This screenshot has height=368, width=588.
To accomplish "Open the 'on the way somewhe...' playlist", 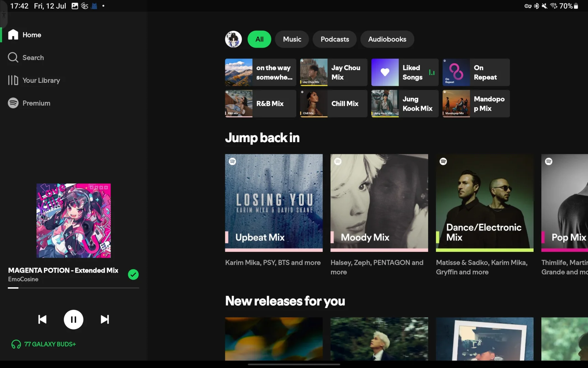I will pyautogui.click(x=261, y=72).
